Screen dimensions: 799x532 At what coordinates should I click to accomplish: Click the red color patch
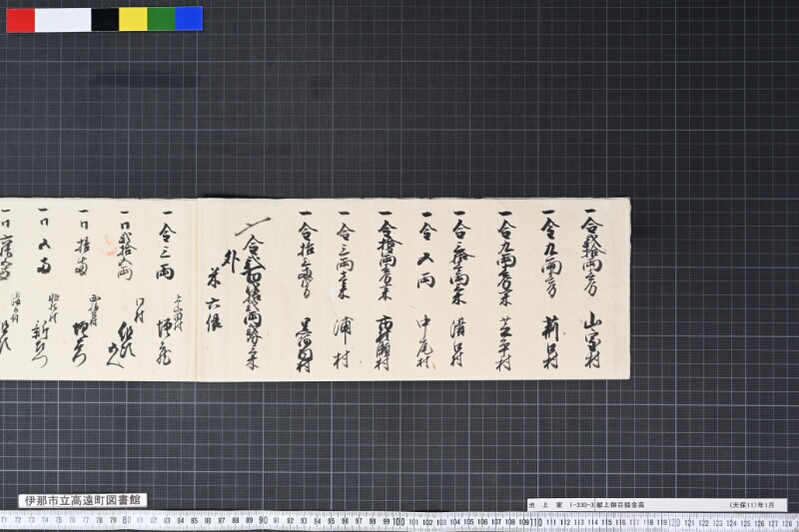[20, 19]
